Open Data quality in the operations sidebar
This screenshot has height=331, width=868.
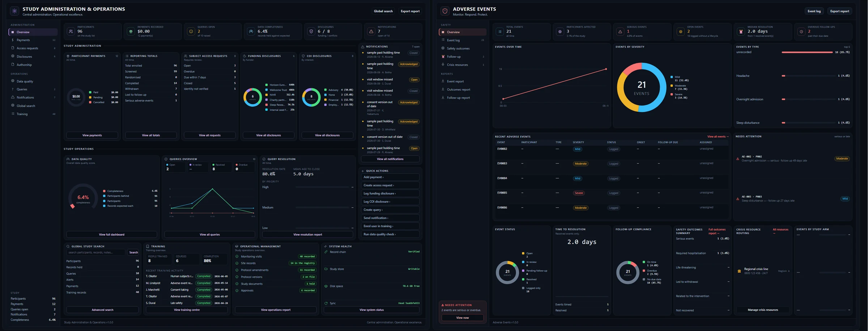point(33,81)
